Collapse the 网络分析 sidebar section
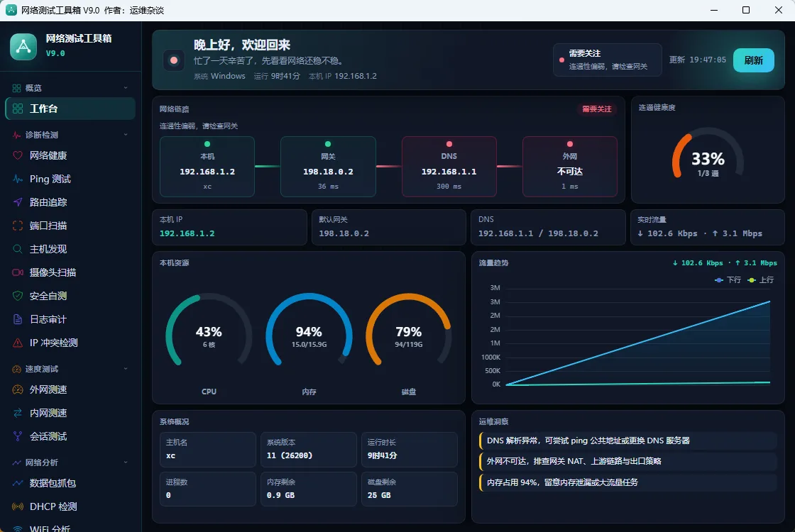The height and width of the screenshot is (532, 795). (126, 462)
